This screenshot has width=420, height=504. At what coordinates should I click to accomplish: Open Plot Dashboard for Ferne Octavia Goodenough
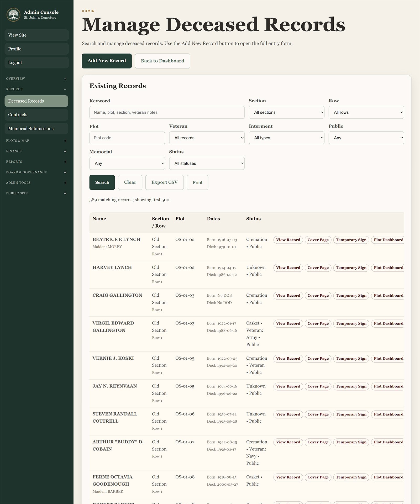pos(388,477)
